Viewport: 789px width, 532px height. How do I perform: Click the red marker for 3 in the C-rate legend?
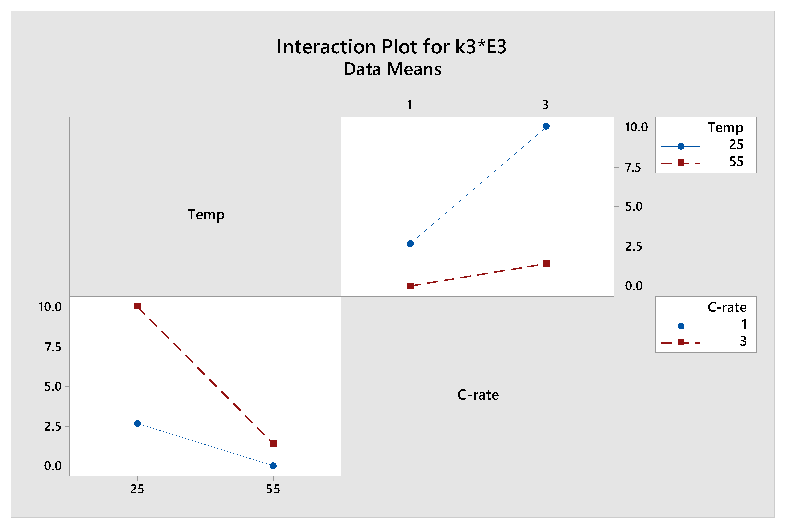pyautogui.click(x=681, y=342)
